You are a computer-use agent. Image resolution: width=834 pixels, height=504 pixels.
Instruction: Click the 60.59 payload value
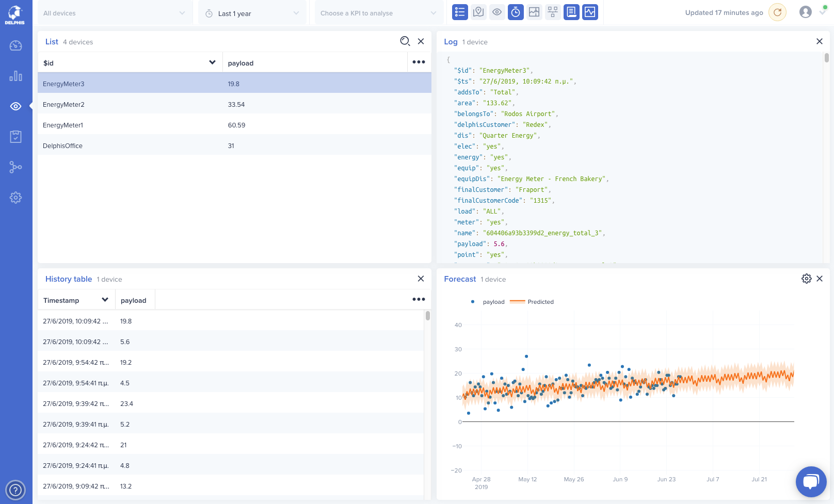(236, 125)
